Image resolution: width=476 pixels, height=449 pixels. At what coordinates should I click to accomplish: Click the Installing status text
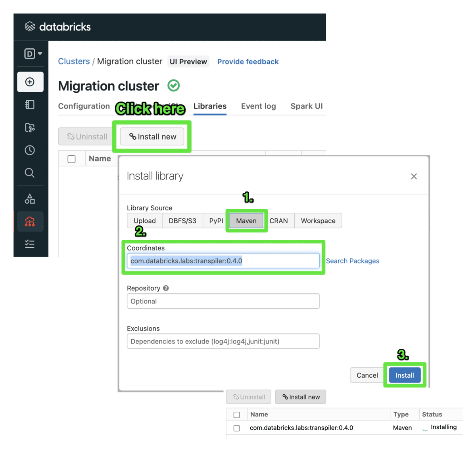(444, 427)
